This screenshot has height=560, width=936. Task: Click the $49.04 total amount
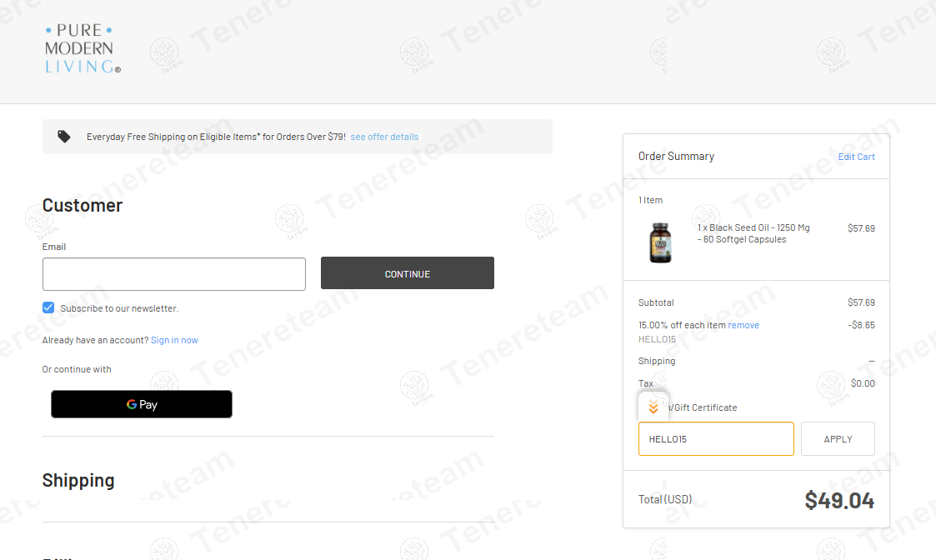point(839,500)
